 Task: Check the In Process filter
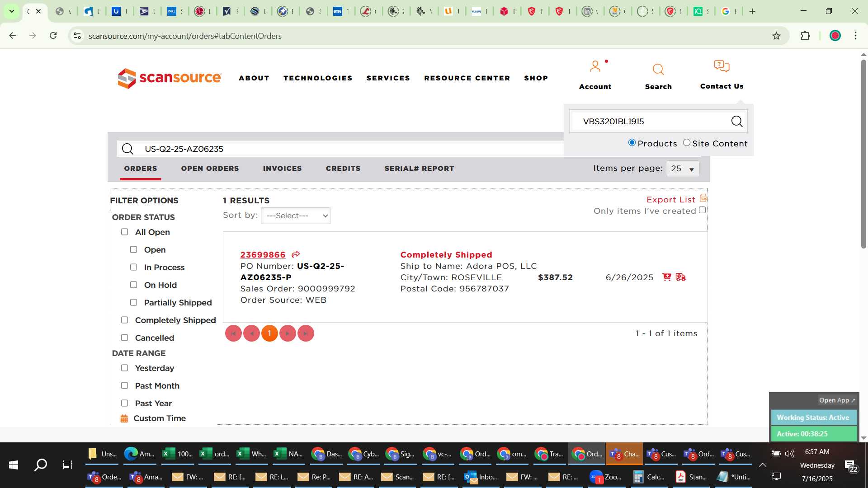(x=133, y=267)
